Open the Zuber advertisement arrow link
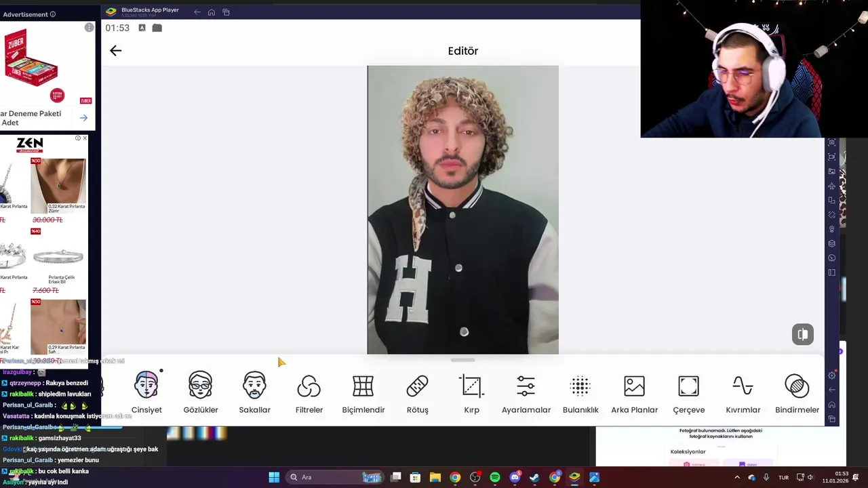 click(83, 118)
